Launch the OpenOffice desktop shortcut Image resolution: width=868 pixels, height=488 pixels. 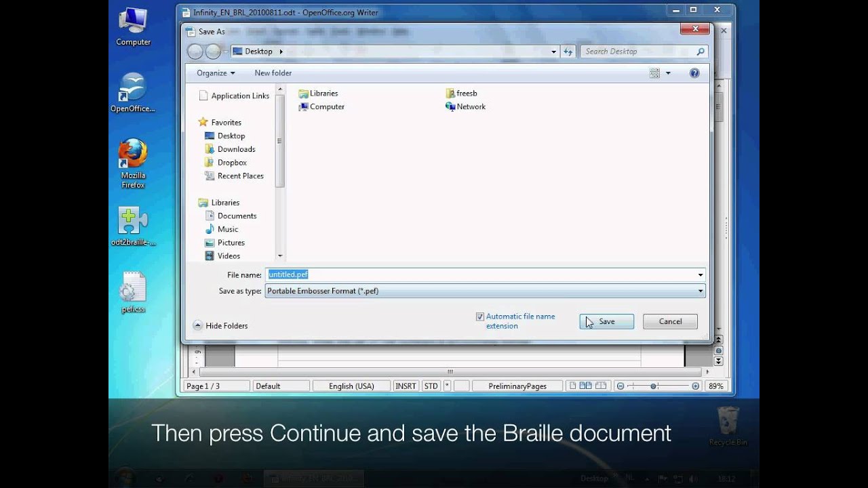coord(133,93)
